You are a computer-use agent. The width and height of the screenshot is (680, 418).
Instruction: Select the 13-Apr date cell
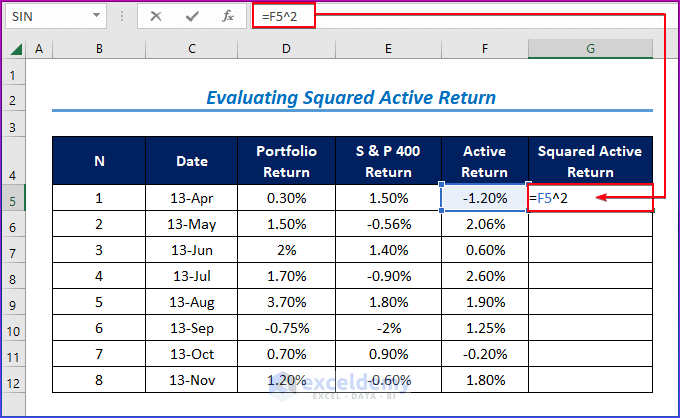click(192, 198)
